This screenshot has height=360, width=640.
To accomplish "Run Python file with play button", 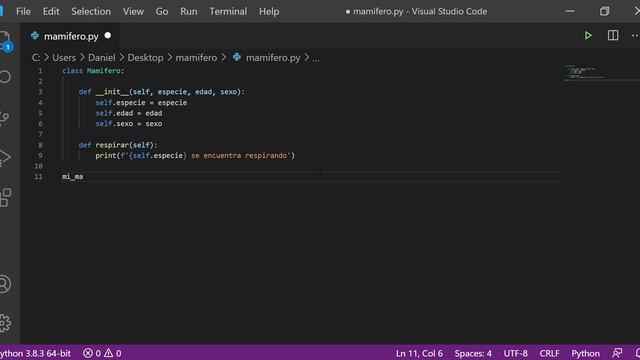I will (588, 36).
